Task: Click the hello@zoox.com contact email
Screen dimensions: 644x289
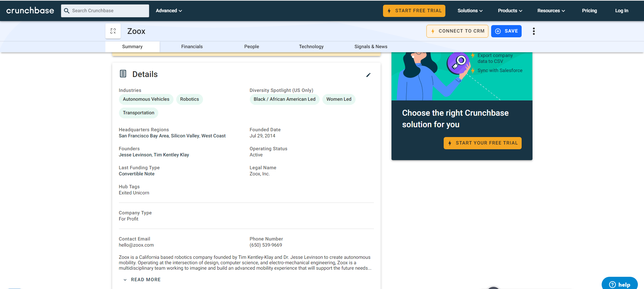Action: (x=136, y=245)
